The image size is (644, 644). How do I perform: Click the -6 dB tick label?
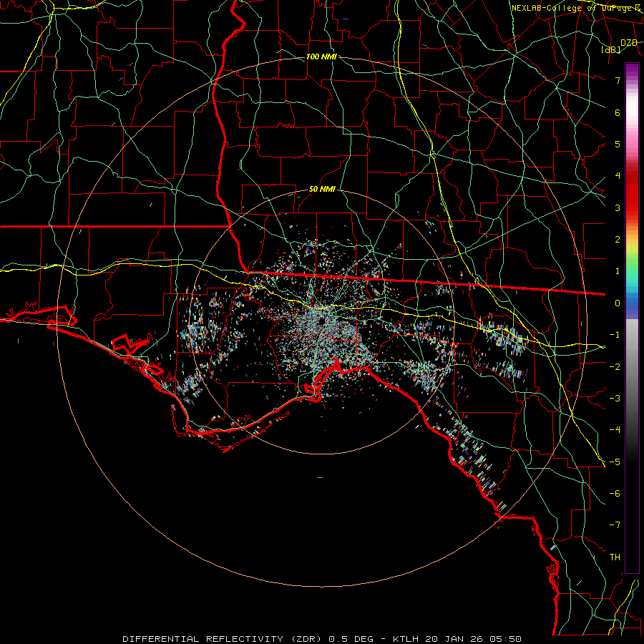coord(615,494)
